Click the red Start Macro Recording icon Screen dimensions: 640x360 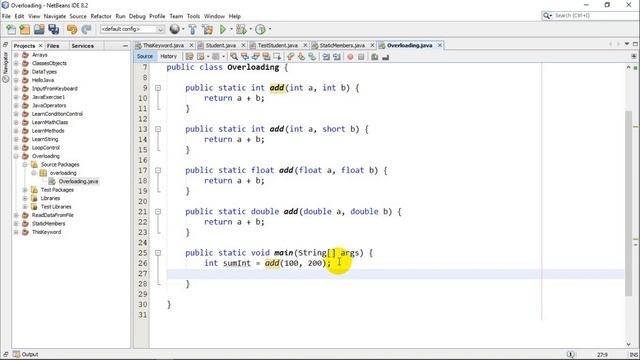pyautogui.click(x=350, y=57)
